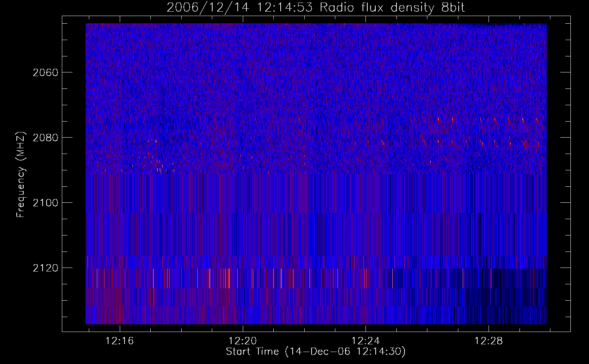Viewport: 589px width, 364px height.
Task: Select the 2060 frequency tick label
Action: pyautogui.click(x=46, y=72)
